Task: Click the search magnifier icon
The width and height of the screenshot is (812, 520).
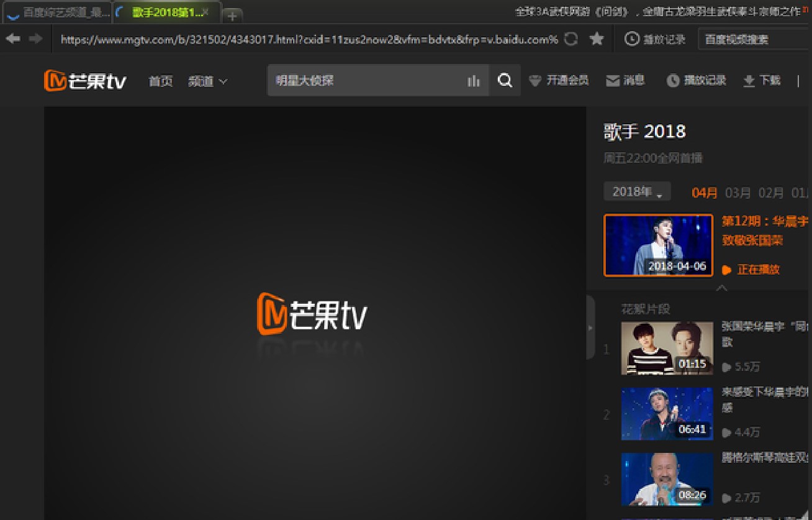Action: tap(505, 81)
